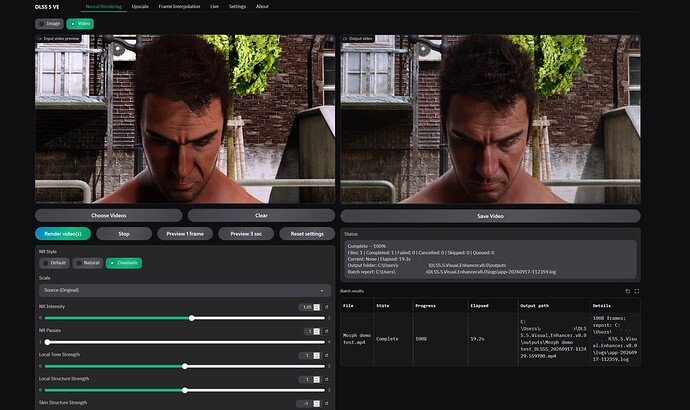
Task: Click the State column header
Action: [x=393, y=306]
